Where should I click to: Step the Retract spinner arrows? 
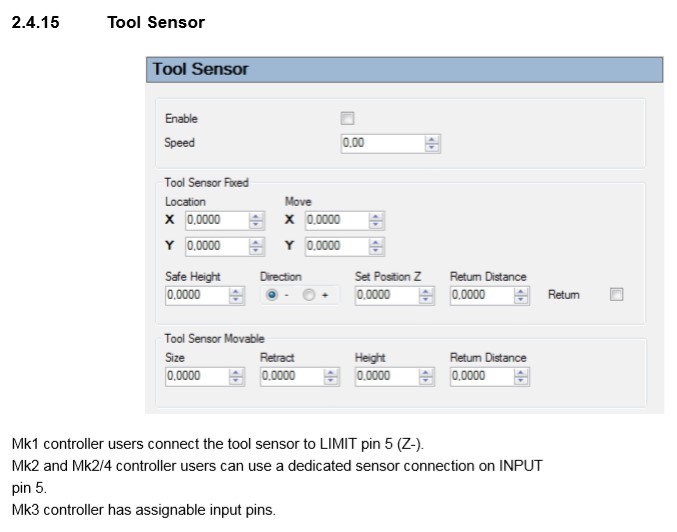[332, 376]
